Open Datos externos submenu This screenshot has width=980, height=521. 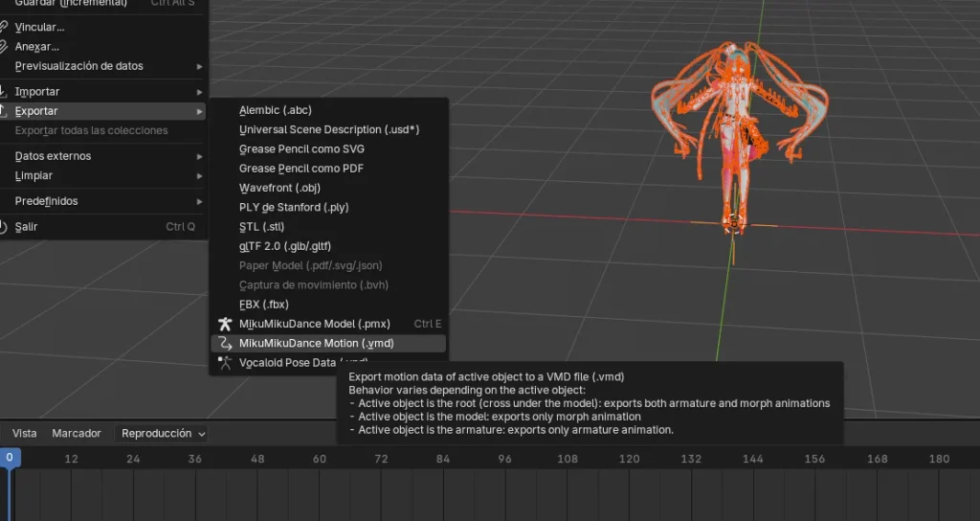[103, 156]
